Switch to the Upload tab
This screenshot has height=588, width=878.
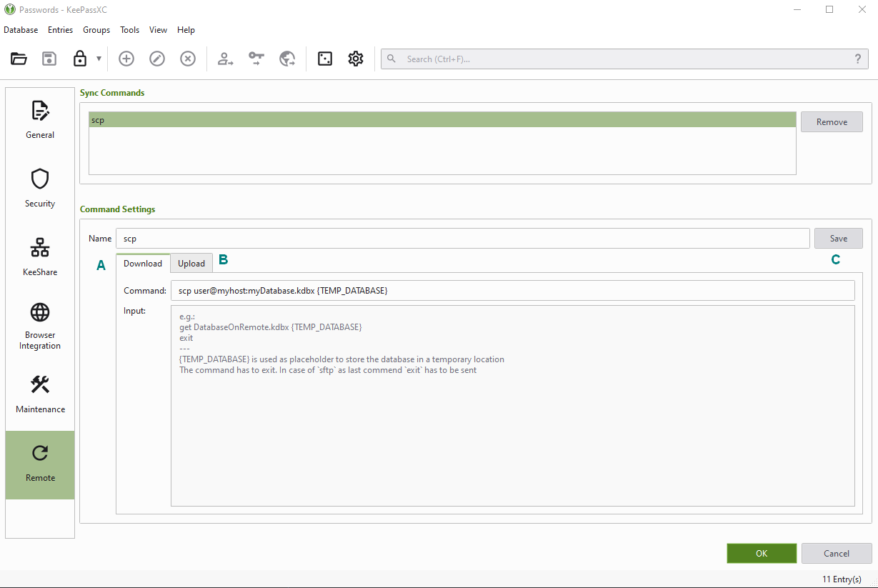point(191,264)
